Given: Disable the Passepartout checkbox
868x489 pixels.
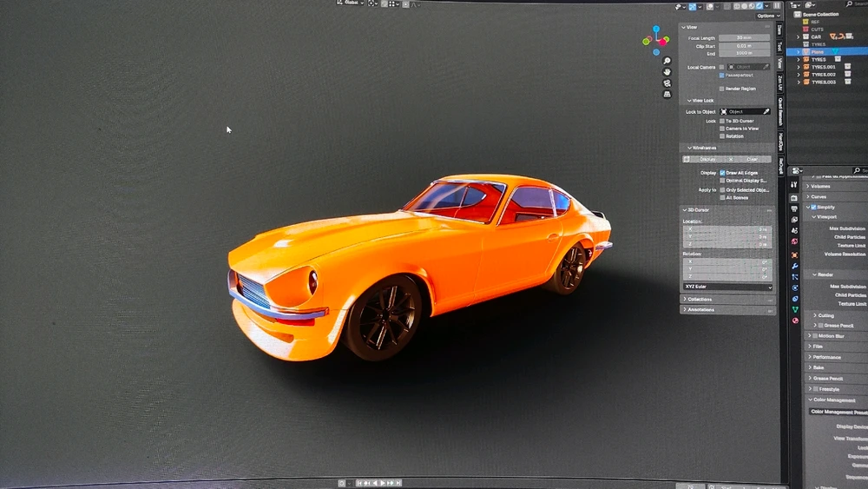Looking at the screenshot, I should click(x=721, y=76).
